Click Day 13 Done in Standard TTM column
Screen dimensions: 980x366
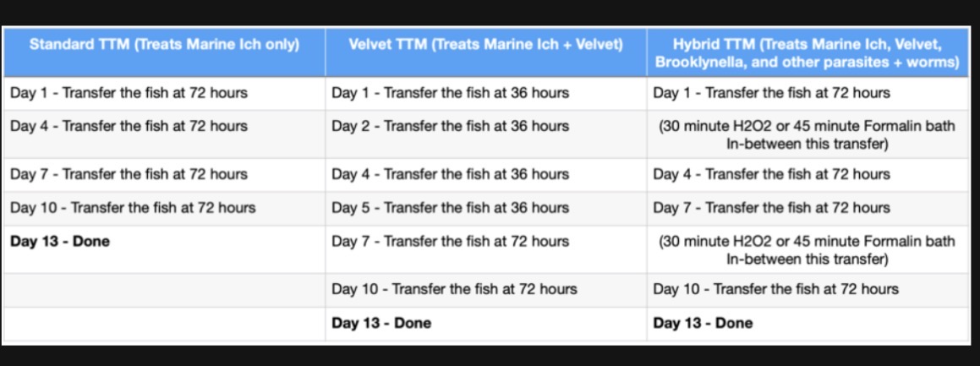60,242
